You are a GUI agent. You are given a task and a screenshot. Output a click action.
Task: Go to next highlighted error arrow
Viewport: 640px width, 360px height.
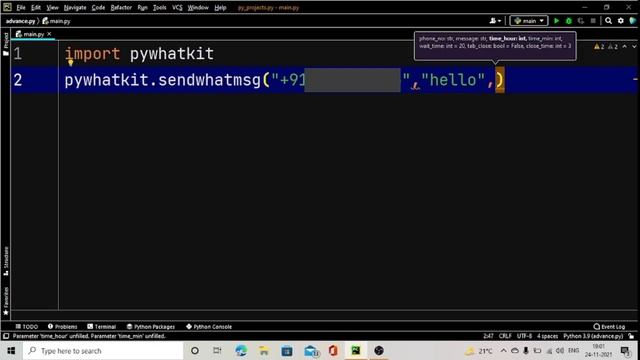634,47
